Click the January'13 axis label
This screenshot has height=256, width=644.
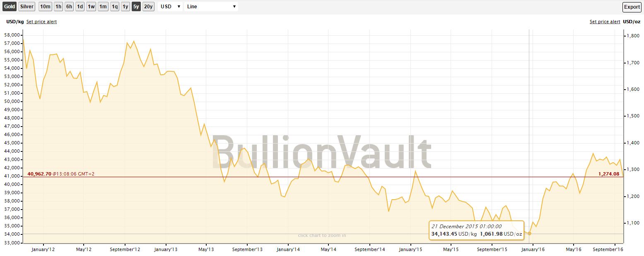pos(166,249)
